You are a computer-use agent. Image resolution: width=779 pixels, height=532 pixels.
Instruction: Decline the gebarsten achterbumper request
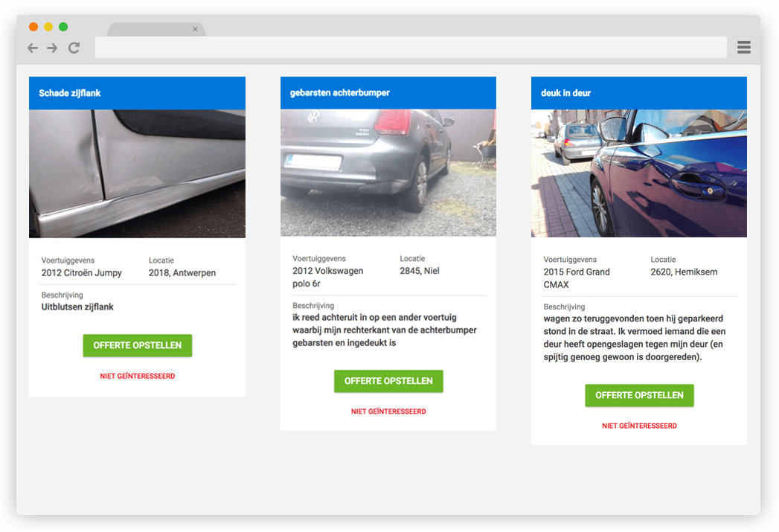tap(388, 411)
